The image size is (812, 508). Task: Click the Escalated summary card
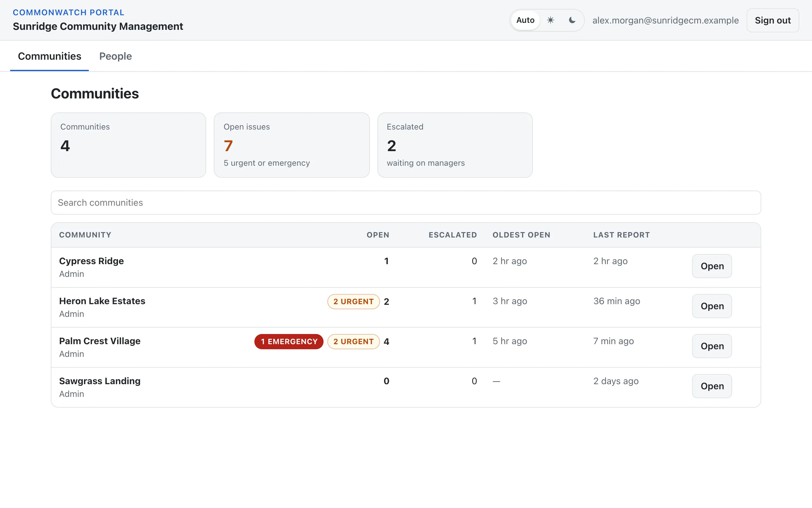tap(455, 145)
